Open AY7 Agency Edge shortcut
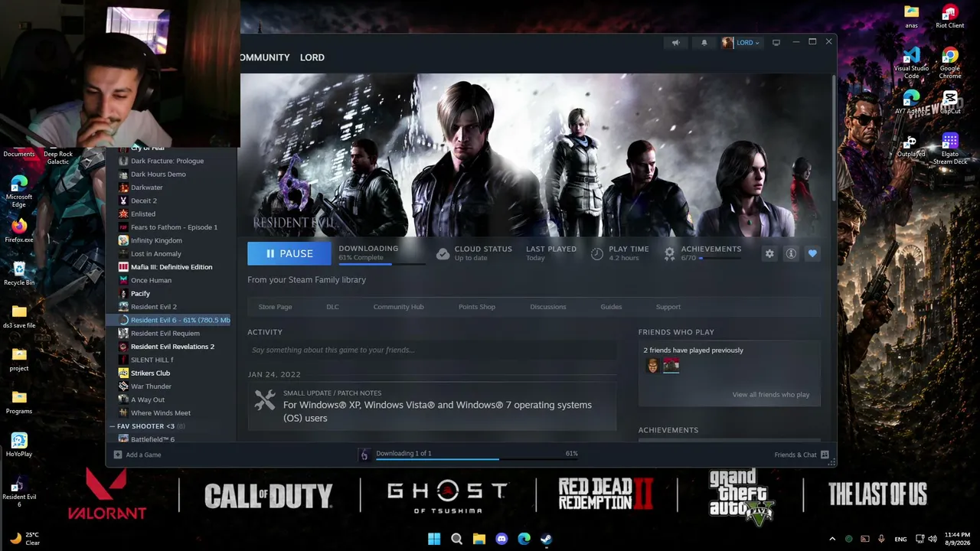The height and width of the screenshot is (551, 980). click(911, 103)
